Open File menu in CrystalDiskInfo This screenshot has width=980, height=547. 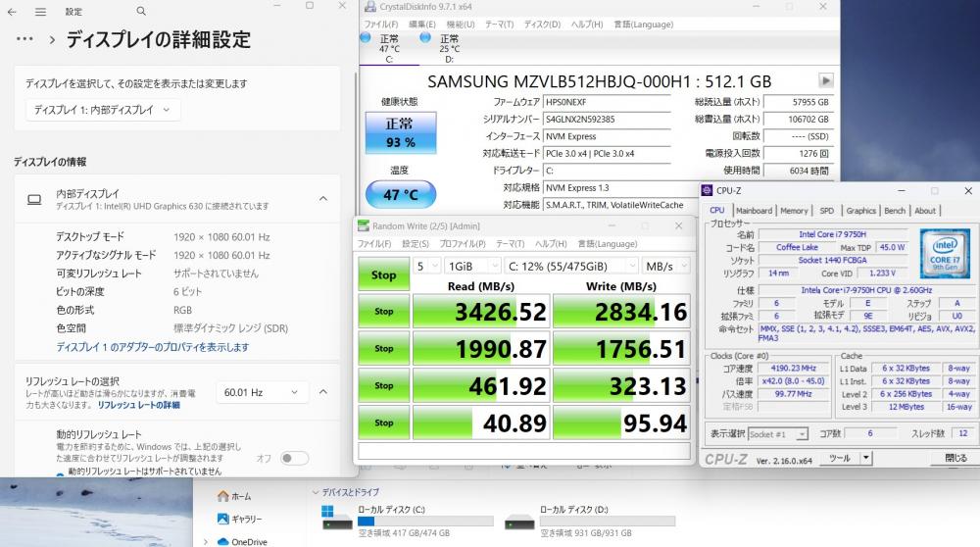pyautogui.click(x=380, y=25)
